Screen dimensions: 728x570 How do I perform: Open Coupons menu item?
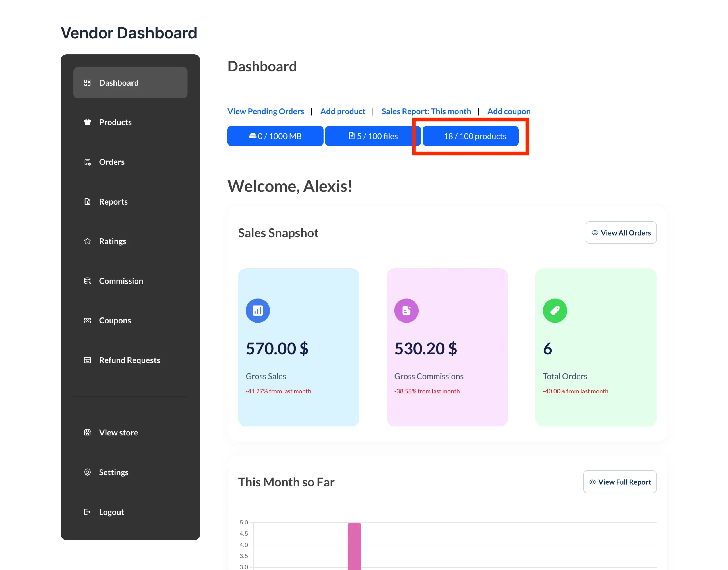(130, 320)
